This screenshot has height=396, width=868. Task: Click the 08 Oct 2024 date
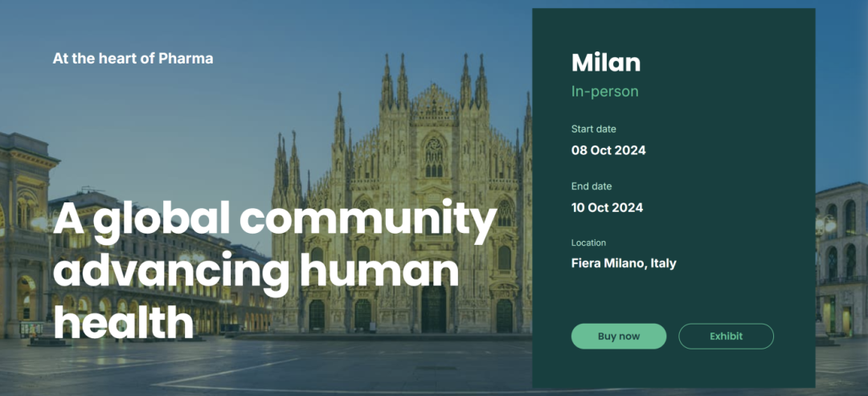coord(608,150)
